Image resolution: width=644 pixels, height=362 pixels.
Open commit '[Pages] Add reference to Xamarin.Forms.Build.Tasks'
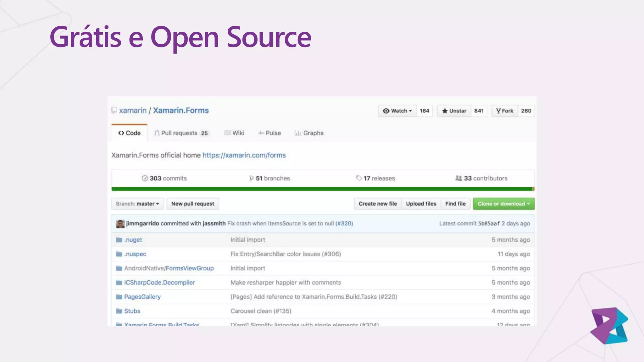(314, 297)
